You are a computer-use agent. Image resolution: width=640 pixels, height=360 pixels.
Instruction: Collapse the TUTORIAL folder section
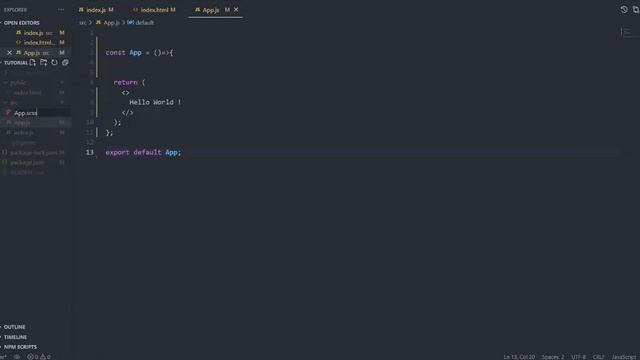[x=15, y=63]
